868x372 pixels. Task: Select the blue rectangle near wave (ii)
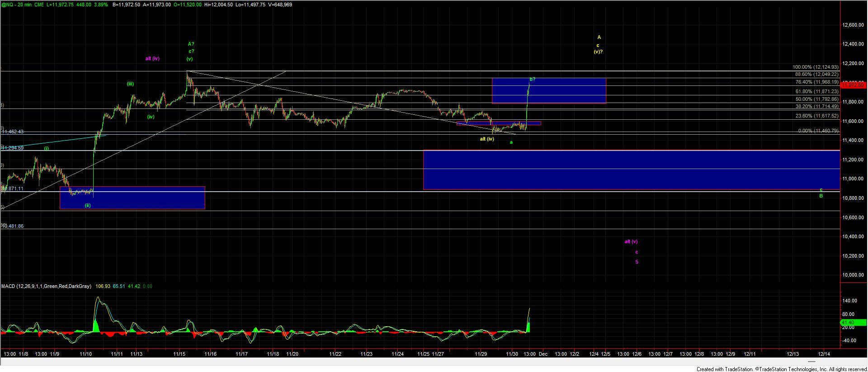[132, 198]
